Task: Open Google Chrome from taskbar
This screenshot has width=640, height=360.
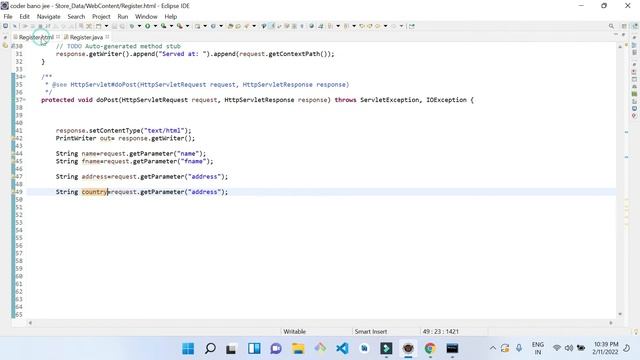Action: tap(430, 348)
